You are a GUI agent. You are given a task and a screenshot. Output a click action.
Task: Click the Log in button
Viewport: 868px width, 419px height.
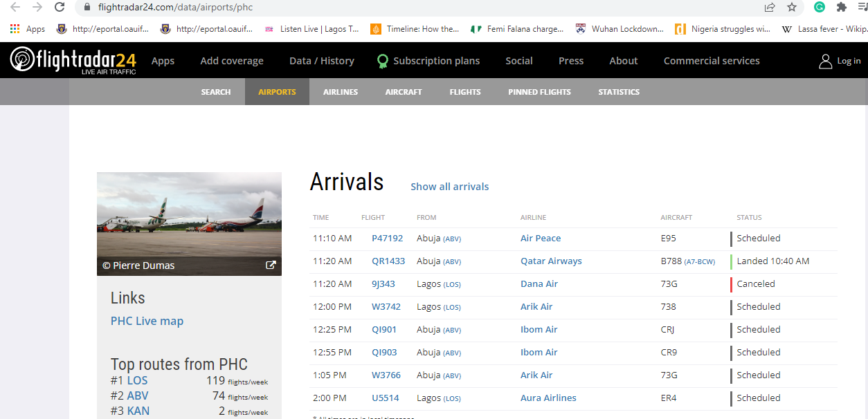click(x=849, y=61)
